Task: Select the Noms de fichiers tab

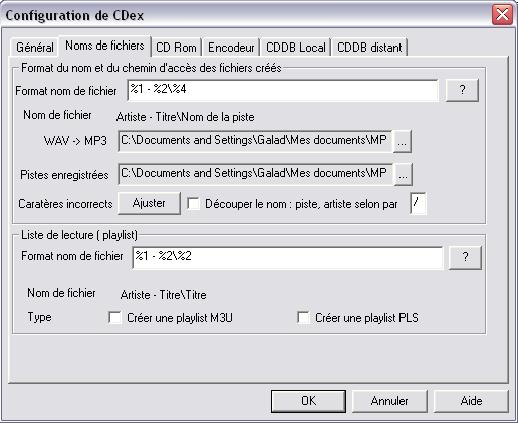Action: pyautogui.click(x=105, y=46)
